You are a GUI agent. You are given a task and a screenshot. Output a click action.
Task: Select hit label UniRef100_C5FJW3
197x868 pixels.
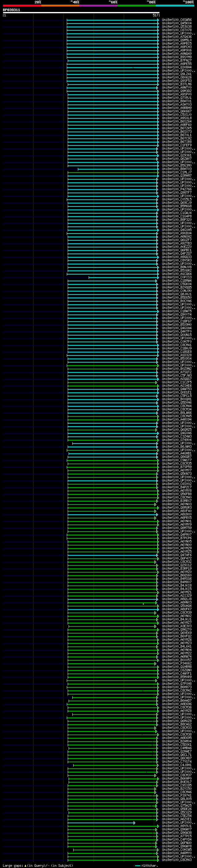(177, 375)
